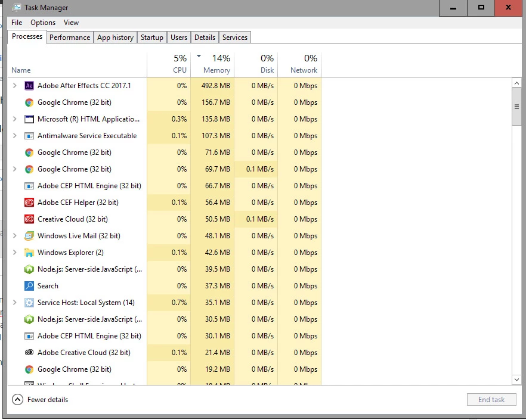Viewport: 526px width, 420px height.
Task: Click the Adobe CEP HTML Engine icon at 30.1 MB
Action: pos(29,336)
